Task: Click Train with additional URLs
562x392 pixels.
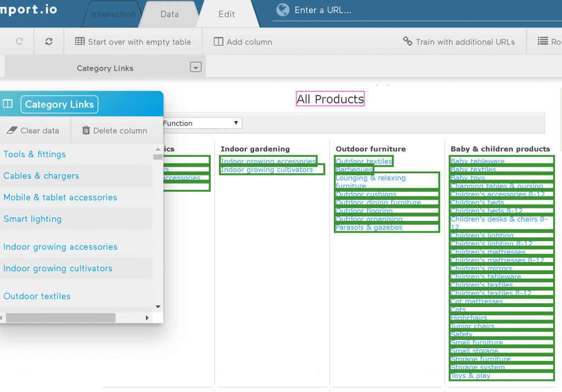Action: 459,42
